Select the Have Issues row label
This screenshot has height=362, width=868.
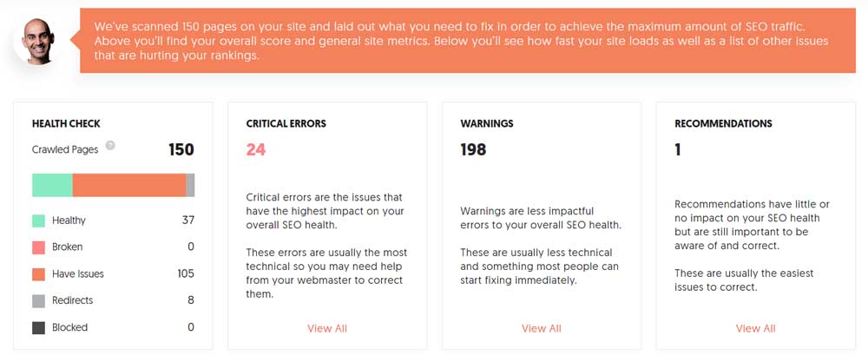click(x=77, y=274)
